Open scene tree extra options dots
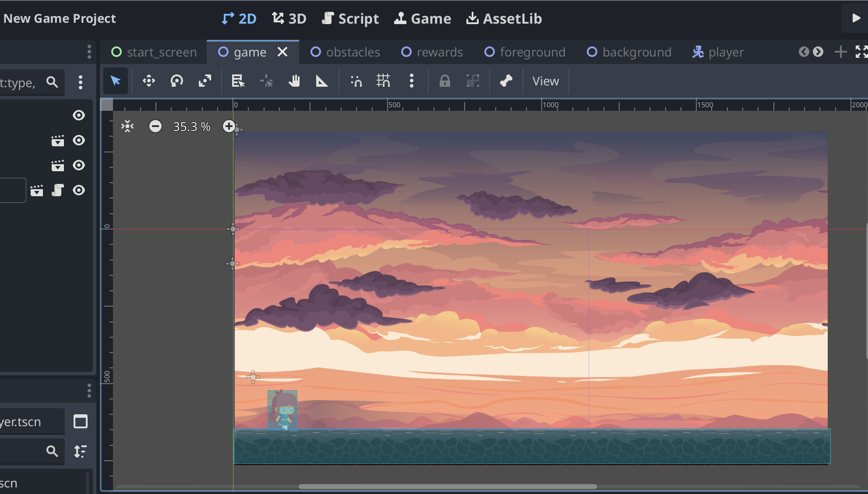The width and height of the screenshot is (868, 494). [81, 82]
